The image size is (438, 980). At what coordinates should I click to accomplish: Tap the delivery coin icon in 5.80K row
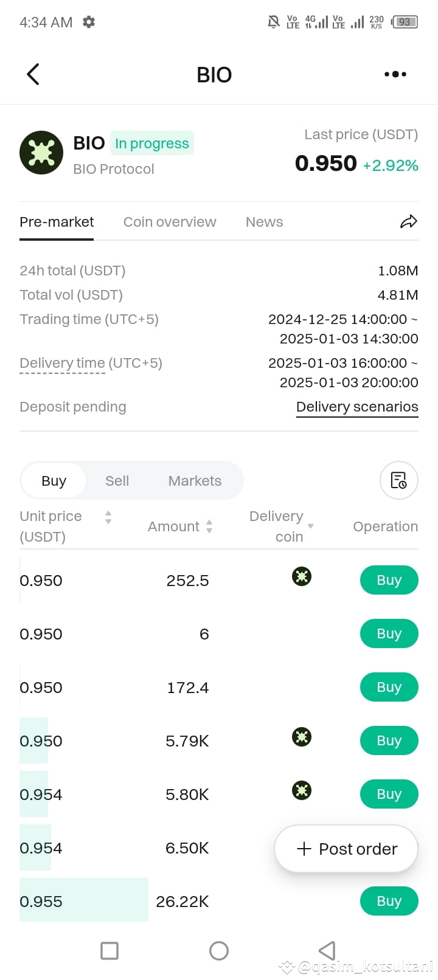(x=302, y=790)
